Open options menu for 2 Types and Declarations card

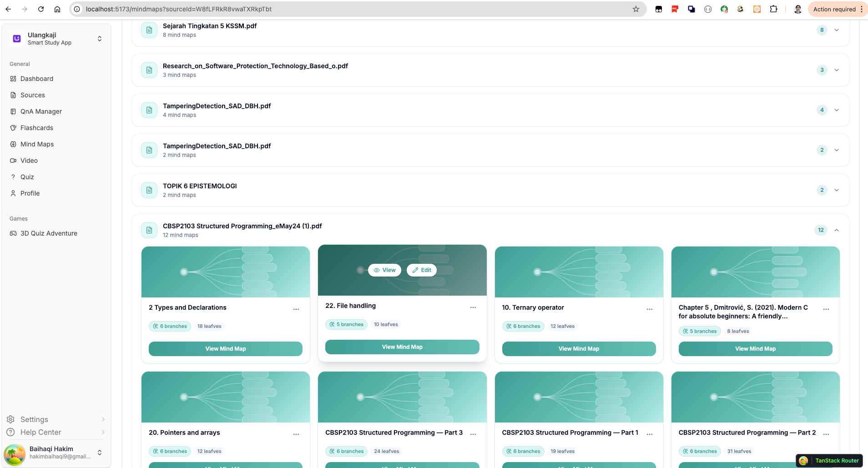[296, 309]
